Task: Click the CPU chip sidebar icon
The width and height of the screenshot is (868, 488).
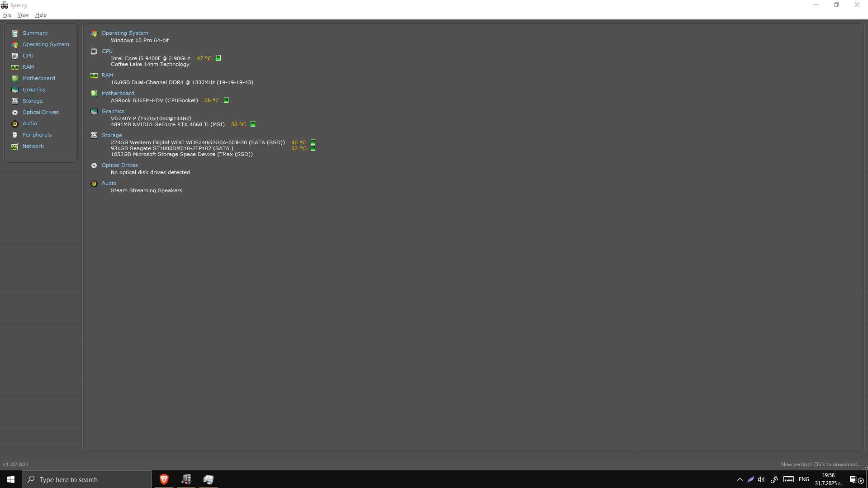Action: coord(15,56)
